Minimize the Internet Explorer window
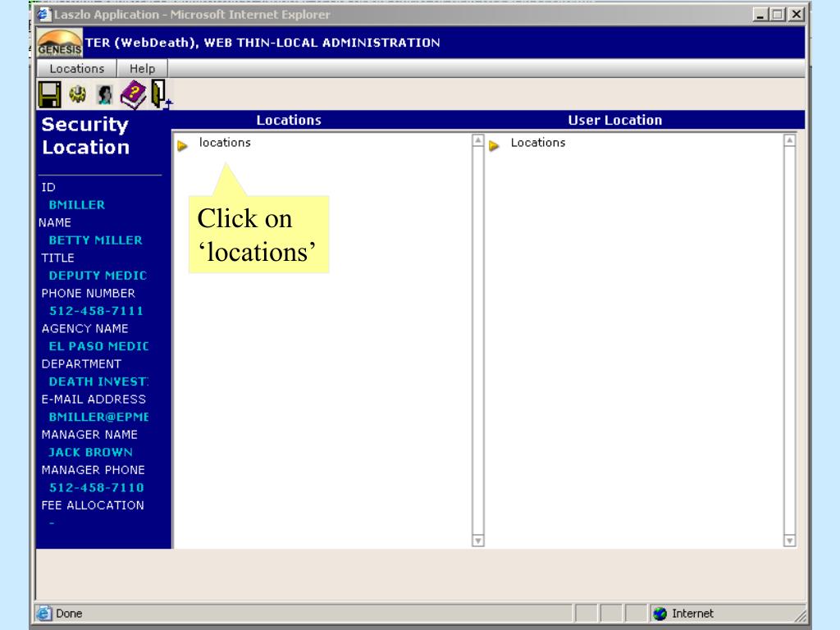840x630 pixels. 760,15
